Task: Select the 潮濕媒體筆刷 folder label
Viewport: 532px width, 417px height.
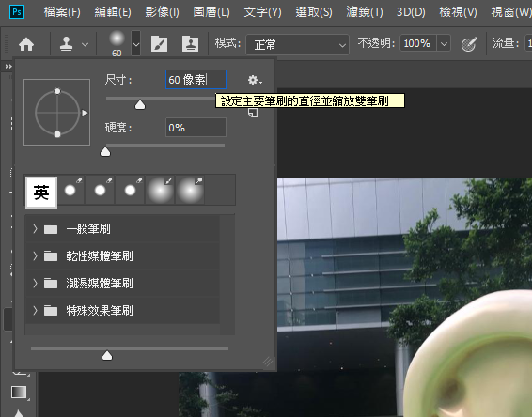Action: pos(100,283)
